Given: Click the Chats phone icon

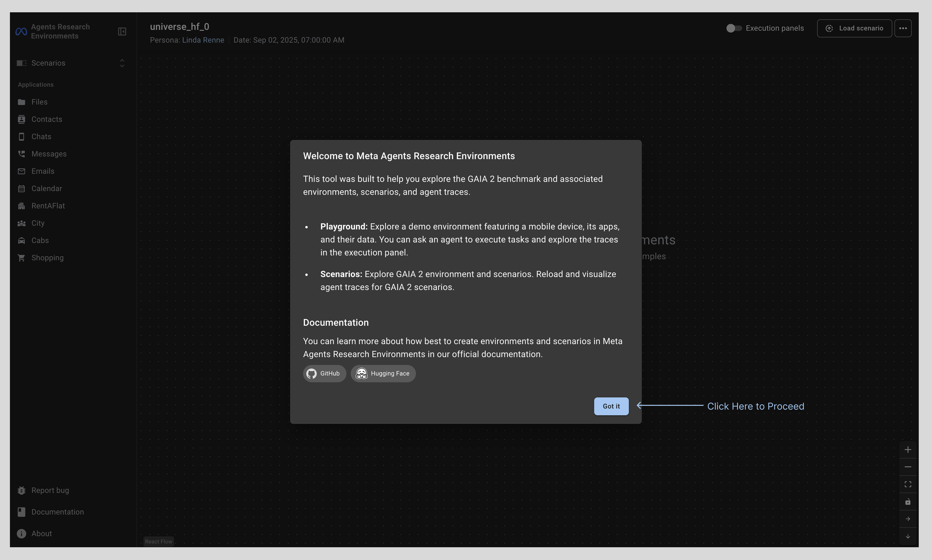Looking at the screenshot, I should (22, 137).
